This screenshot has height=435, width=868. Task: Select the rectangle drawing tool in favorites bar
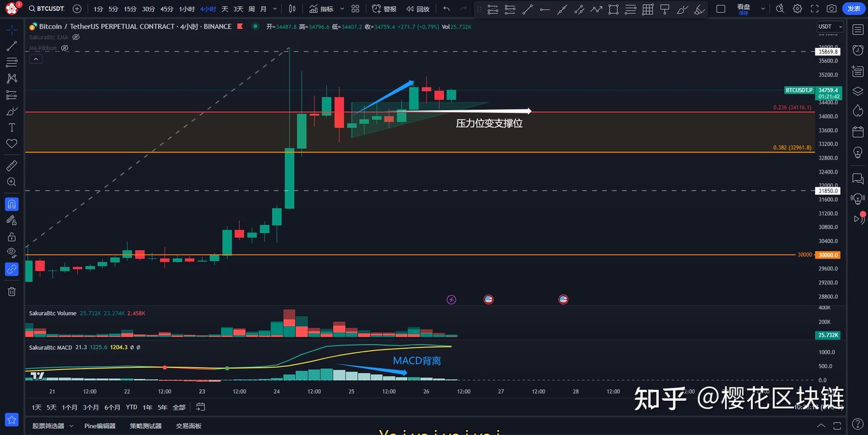tap(613, 9)
